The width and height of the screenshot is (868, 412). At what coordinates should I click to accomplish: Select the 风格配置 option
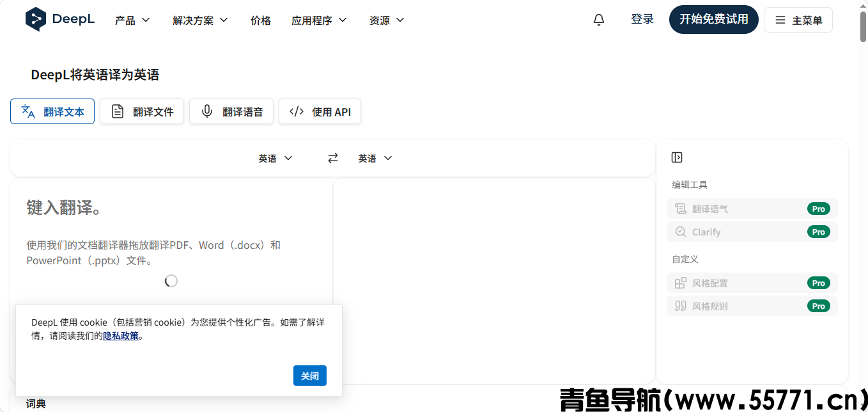(752, 283)
